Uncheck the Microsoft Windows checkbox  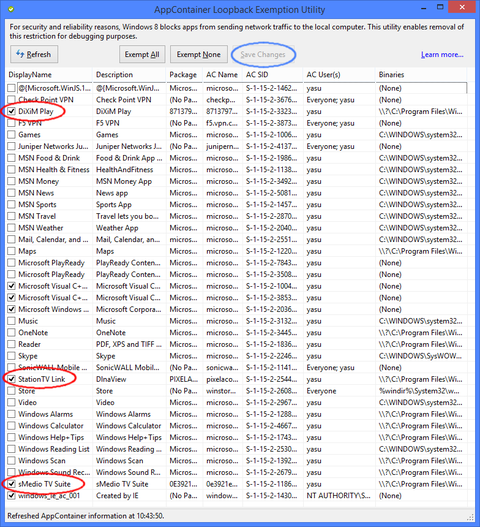[11, 309]
